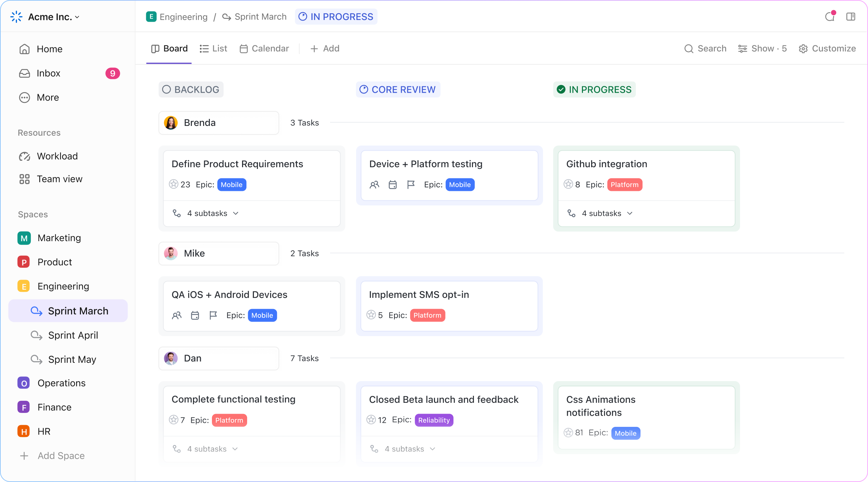The height and width of the screenshot is (482, 868).
Task: Click the Customize button
Action: coord(827,48)
